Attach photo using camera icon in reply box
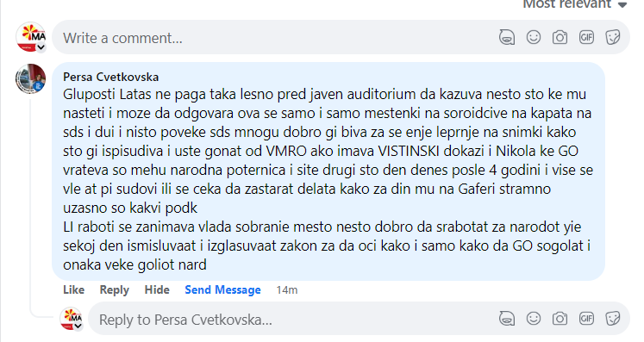This screenshot has width=644, height=342. pyautogui.click(x=560, y=319)
